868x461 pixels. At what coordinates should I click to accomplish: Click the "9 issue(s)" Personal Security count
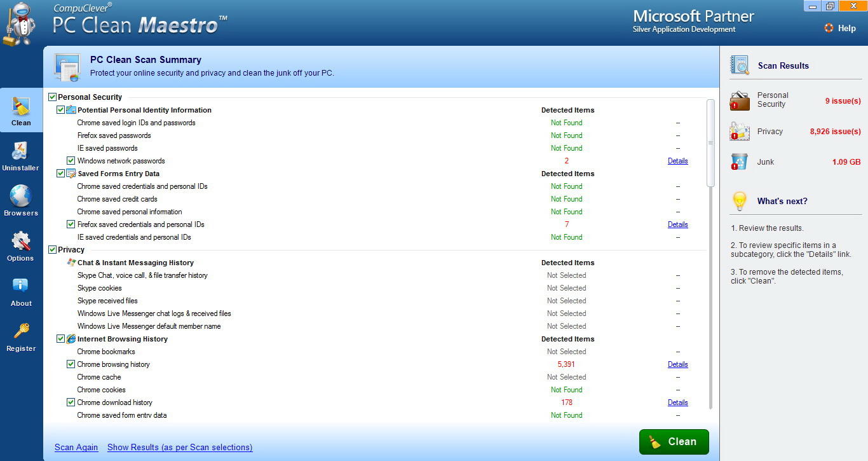[843, 100]
